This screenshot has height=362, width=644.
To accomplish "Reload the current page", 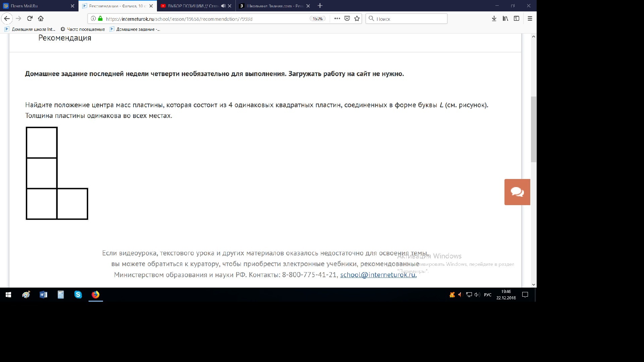I will point(30,19).
